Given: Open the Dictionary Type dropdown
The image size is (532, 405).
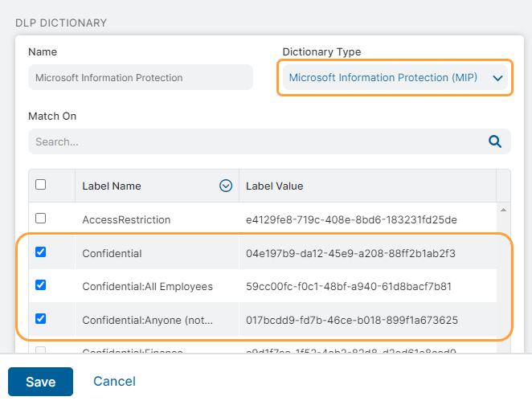Looking at the screenshot, I should pyautogui.click(x=395, y=78).
